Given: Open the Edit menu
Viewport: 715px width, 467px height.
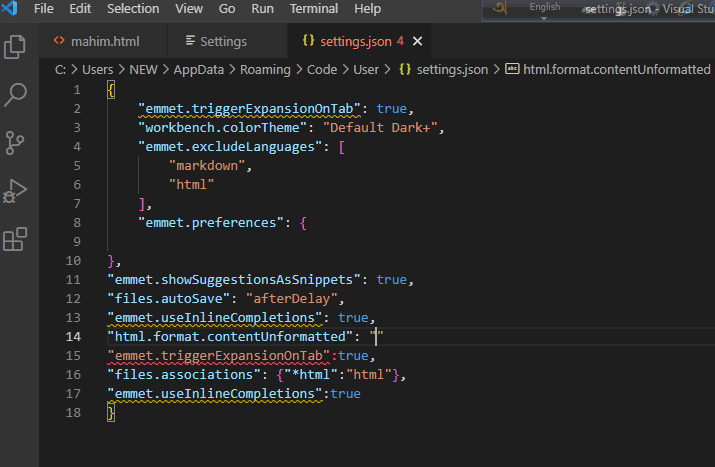Looking at the screenshot, I should (80, 9).
